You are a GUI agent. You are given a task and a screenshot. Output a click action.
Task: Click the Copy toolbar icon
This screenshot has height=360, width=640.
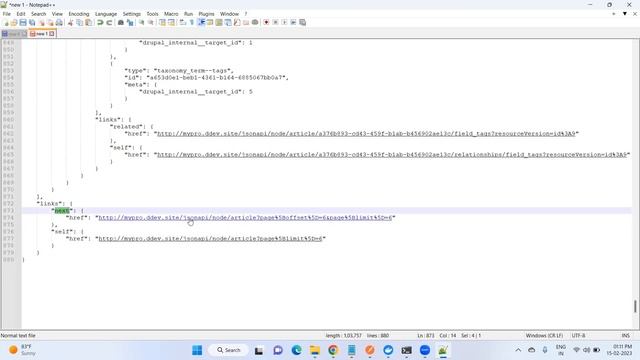click(x=80, y=22)
